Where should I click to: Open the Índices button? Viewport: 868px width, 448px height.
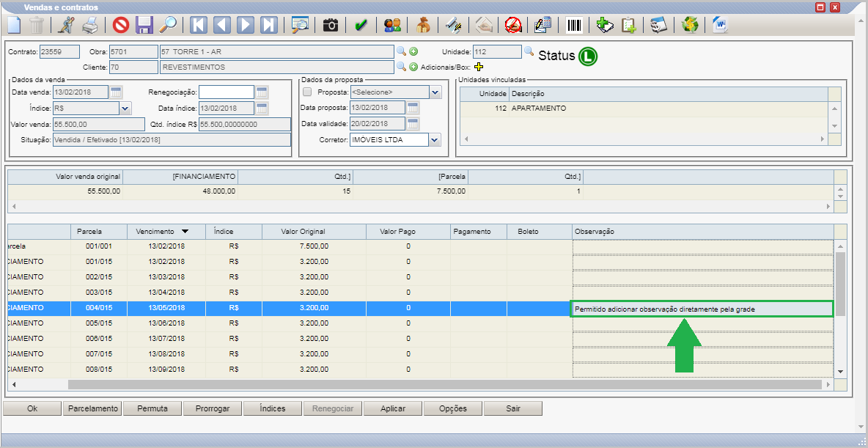point(273,408)
